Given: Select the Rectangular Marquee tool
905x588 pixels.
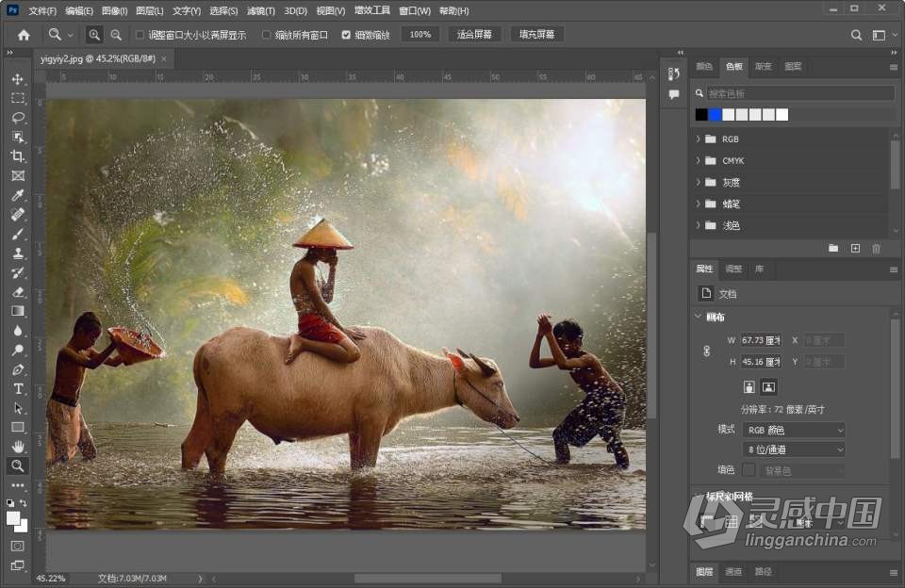Looking at the screenshot, I should [18, 98].
